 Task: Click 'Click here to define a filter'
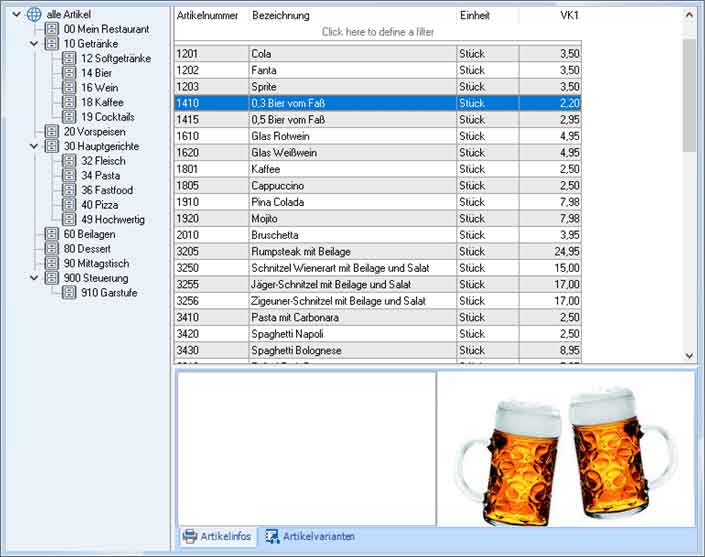378,32
